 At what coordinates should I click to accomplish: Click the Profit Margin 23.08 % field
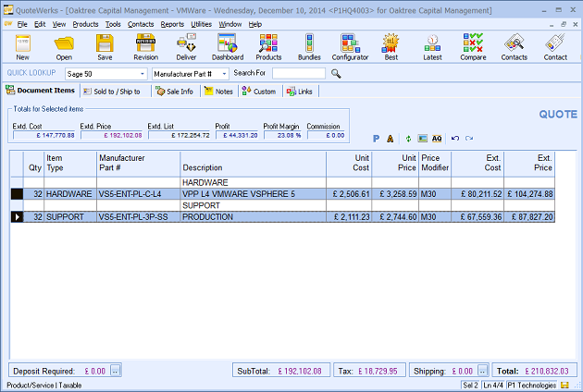tap(283, 135)
